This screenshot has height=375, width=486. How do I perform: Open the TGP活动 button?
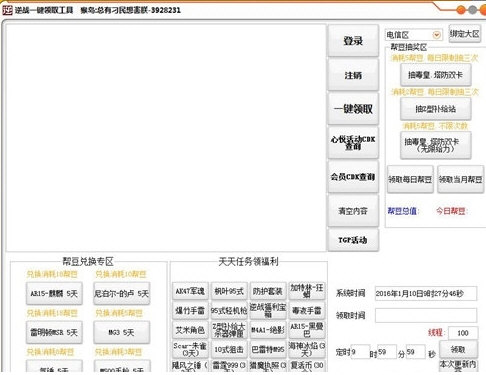[353, 240]
